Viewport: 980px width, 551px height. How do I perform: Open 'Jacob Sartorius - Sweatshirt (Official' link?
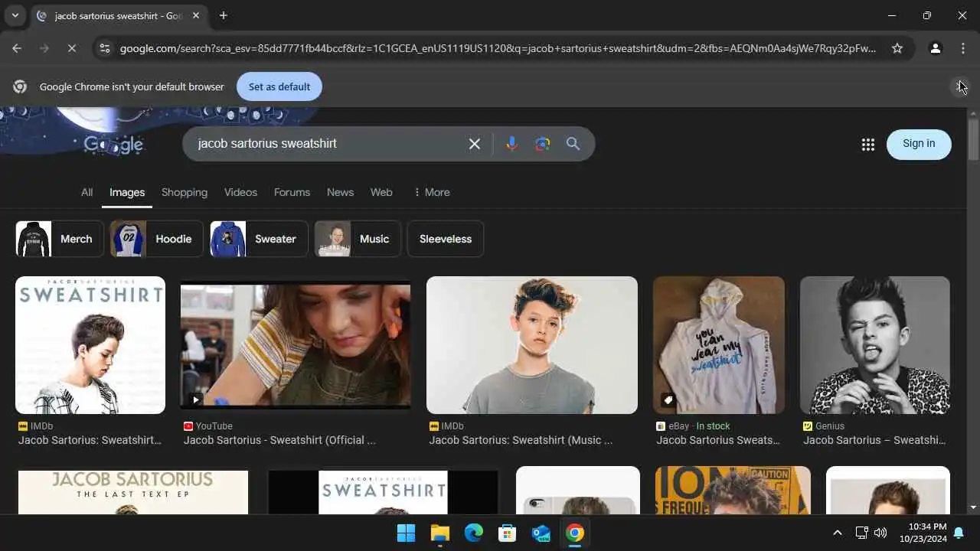point(279,440)
